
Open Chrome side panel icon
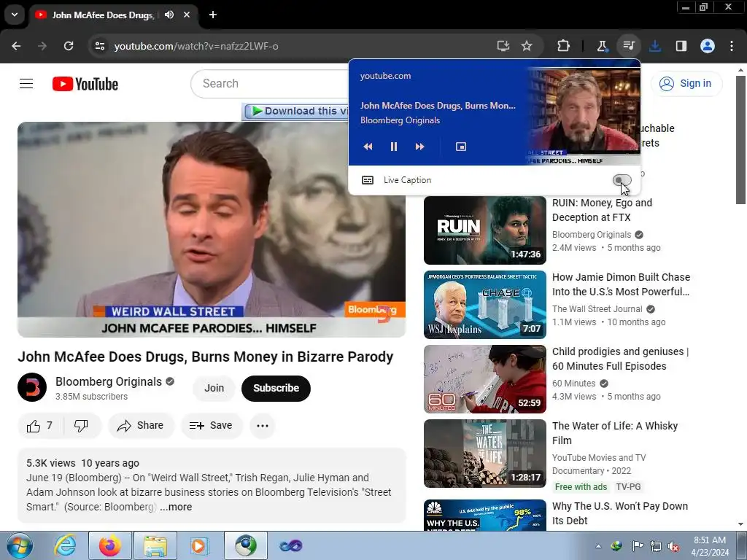click(x=681, y=46)
